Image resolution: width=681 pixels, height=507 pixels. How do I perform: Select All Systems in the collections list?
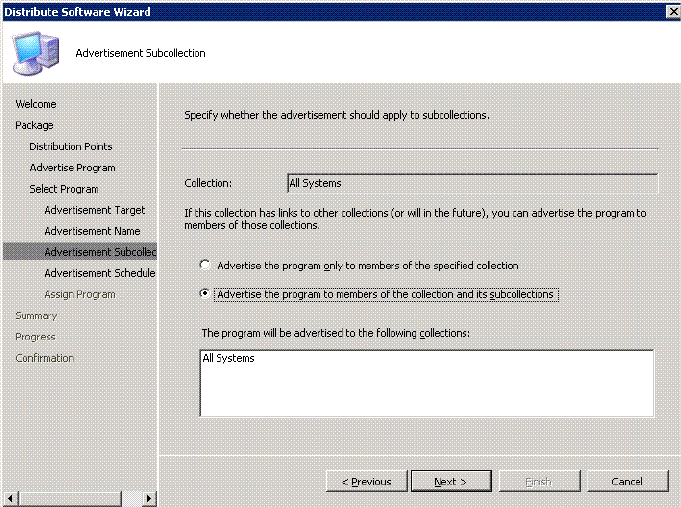point(229,358)
